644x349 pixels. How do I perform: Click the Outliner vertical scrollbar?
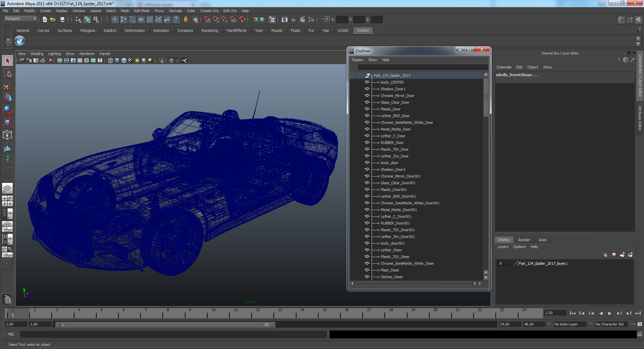click(x=486, y=97)
